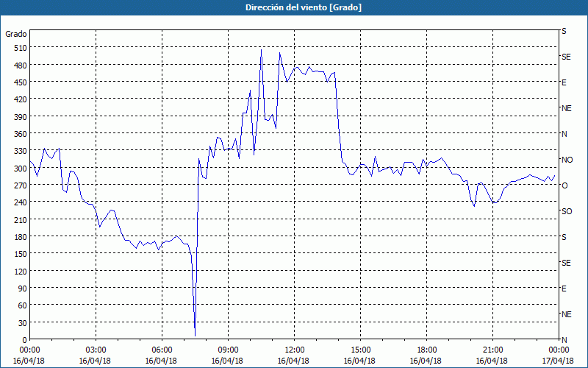Image resolution: width=588 pixels, height=368 pixels.
Task: Click the 16/04/18 date under 12:00
Action: coord(293,361)
